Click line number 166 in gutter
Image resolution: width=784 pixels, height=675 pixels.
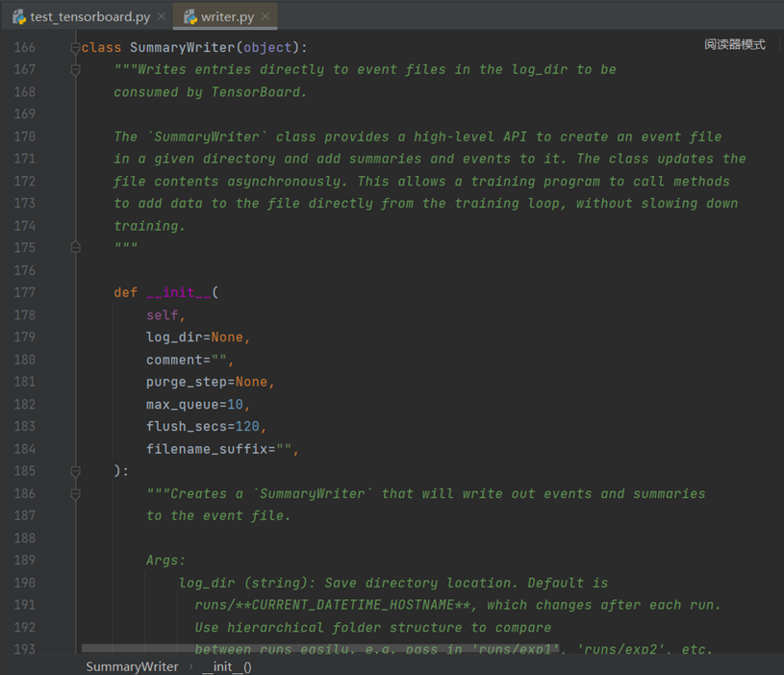click(x=24, y=47)
